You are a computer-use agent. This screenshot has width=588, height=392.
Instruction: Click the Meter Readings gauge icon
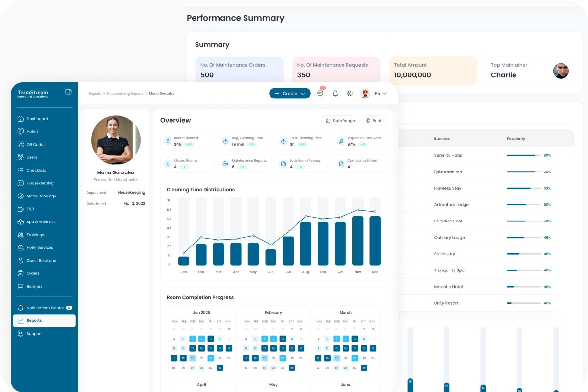coord(20,196)
